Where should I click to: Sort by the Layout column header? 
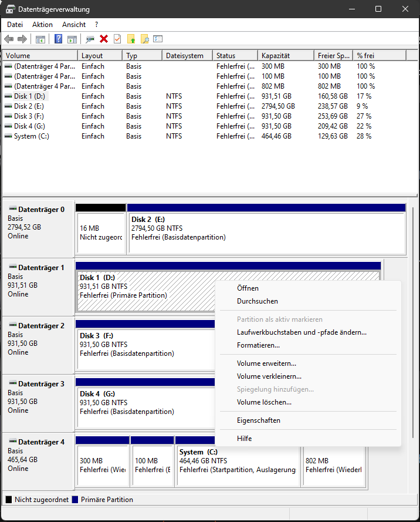click(x=100, y=56)
